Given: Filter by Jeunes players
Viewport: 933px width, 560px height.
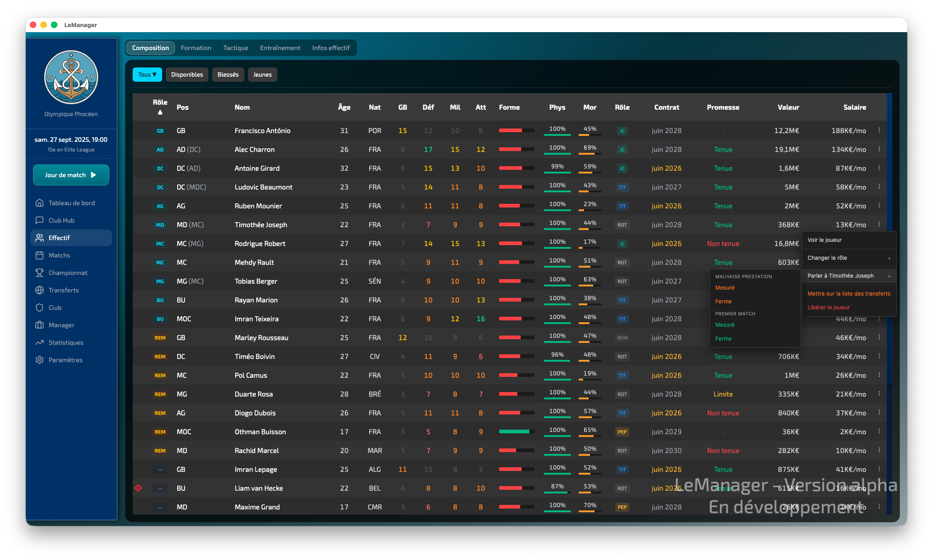Looking at the screenshot, I should [x=262, y=74].
